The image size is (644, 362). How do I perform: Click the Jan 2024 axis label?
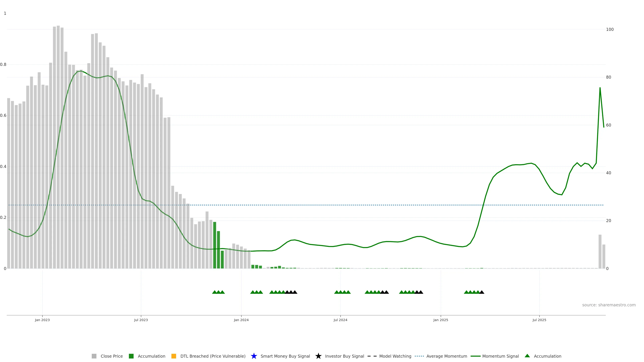coord(241,320)
